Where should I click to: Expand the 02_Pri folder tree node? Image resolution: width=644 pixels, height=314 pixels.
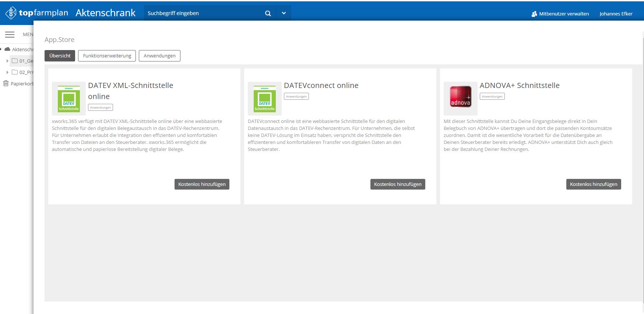pos(7,73)
